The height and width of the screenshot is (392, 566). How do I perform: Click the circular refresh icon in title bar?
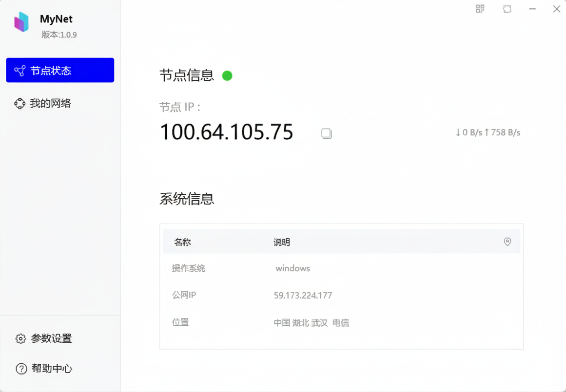click(x=507, y=9)
